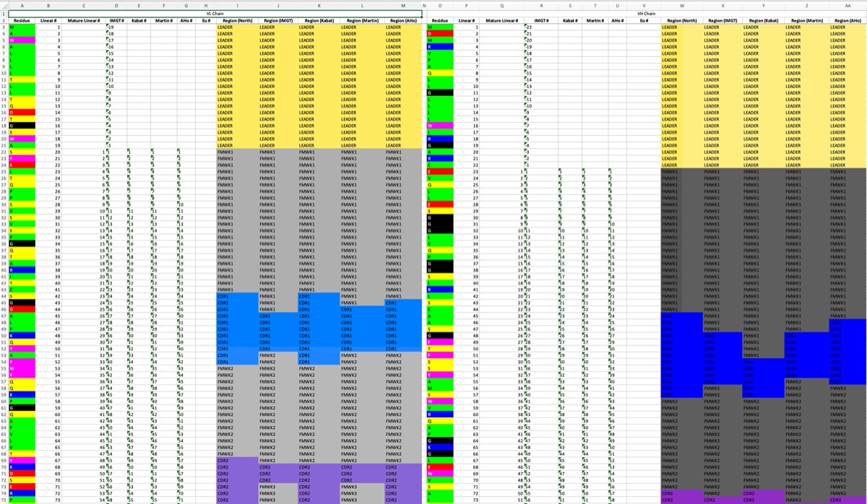The image size is (867, 504).
Task: Click the AHo # header in column G
Action: 186,21
